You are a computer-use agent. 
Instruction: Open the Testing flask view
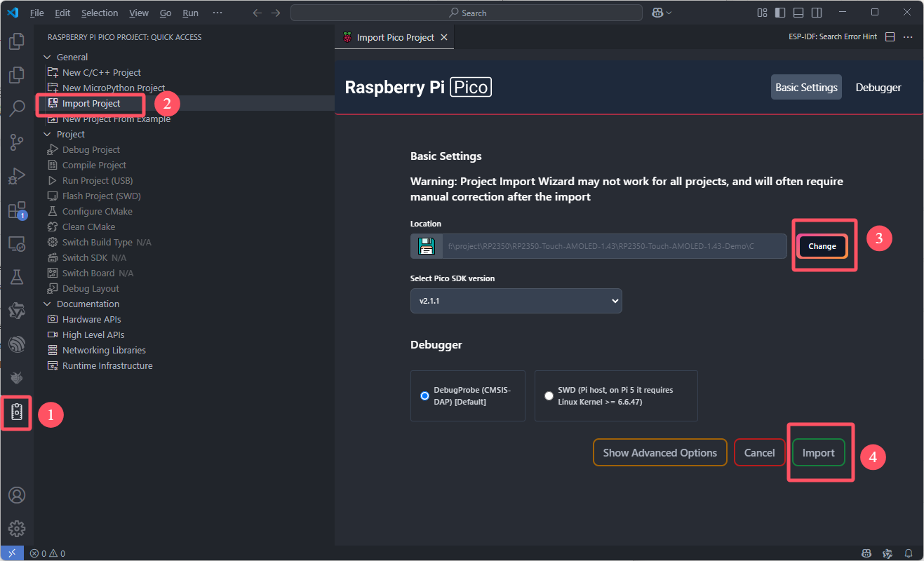click(x=17, y=277)
